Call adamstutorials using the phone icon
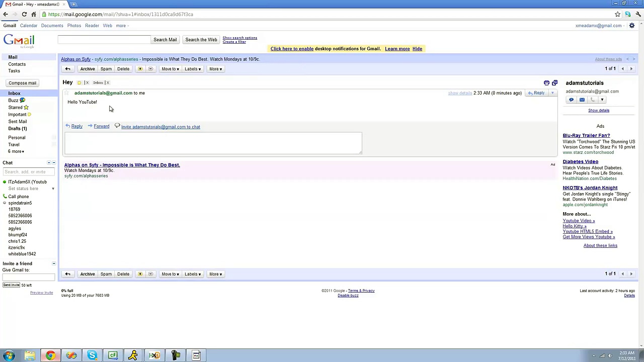Viewport: 644px width, 362px height. (x=592, y=100)
